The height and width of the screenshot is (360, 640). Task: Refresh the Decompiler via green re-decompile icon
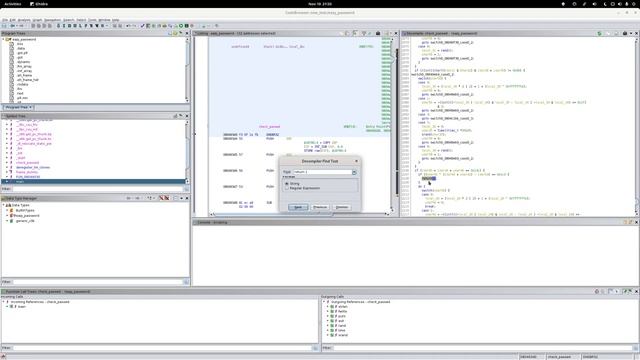tap(600, 33)
